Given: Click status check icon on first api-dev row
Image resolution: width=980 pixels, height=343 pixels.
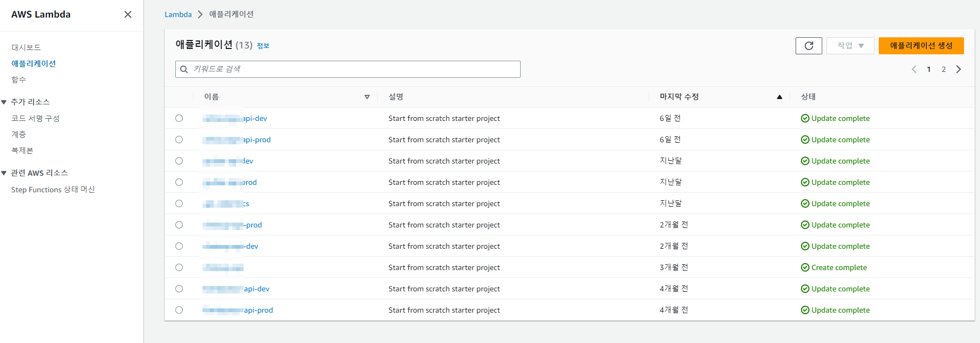Looking at the screenshot, I should point(805,118).
